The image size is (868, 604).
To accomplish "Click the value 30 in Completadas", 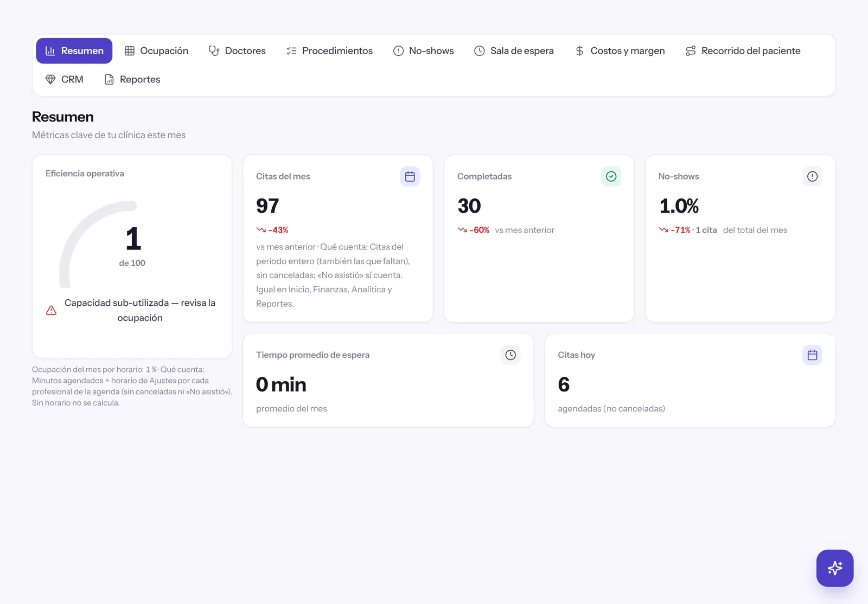I will point(469,206).
